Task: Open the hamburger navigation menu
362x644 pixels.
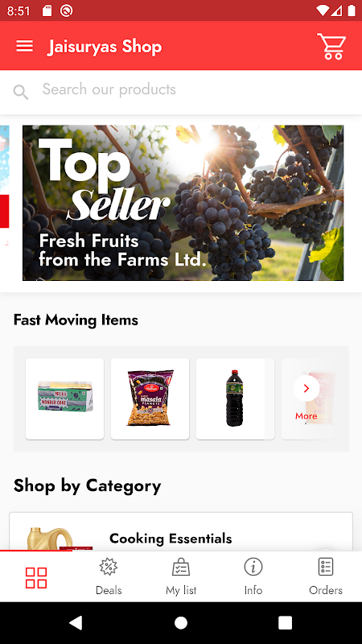Action: point(25,46)
